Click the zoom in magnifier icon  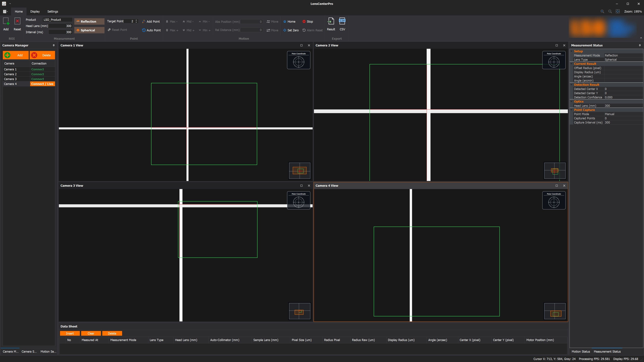coord(602,12)
